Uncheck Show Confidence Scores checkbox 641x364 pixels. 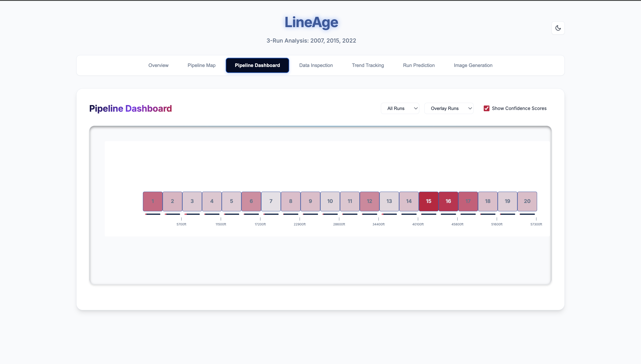[486, 108]
